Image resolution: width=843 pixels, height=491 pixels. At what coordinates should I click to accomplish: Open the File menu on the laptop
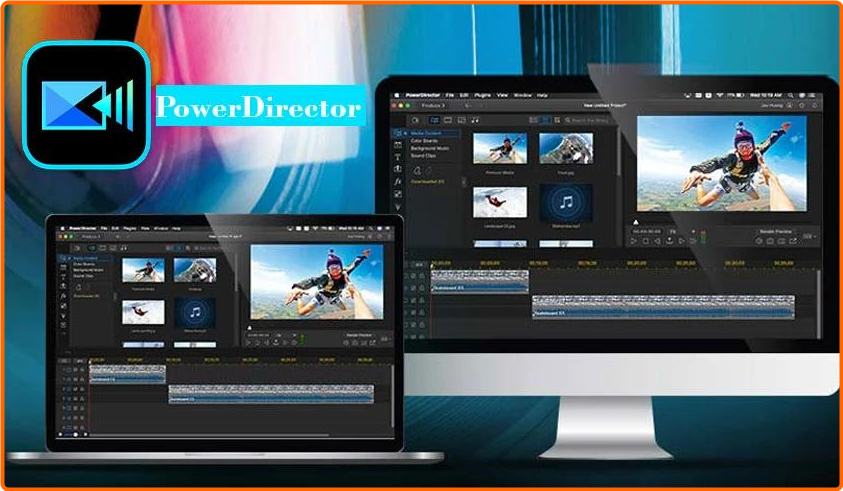click(x=104, y=229)
